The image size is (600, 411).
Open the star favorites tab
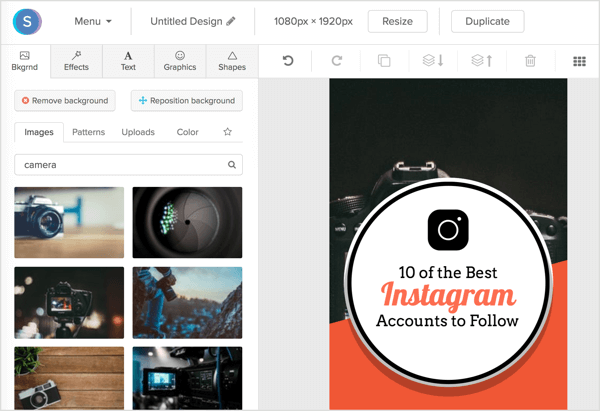tap(228, 132)
